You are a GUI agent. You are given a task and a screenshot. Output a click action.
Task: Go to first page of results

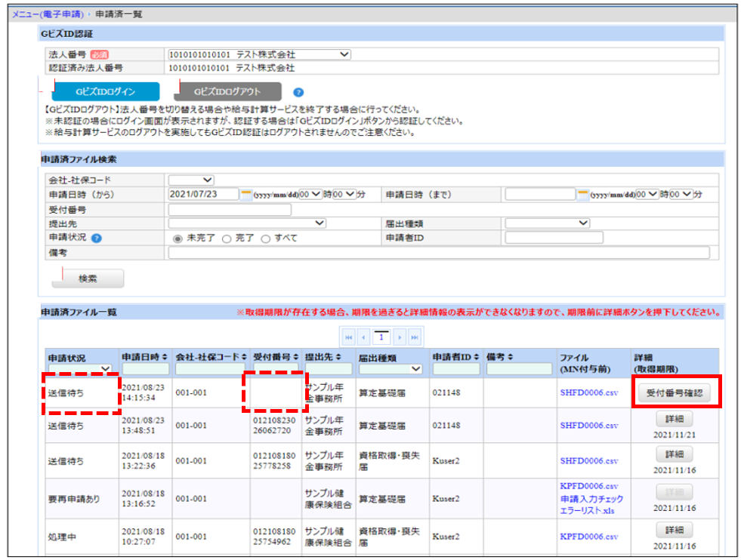349,337
